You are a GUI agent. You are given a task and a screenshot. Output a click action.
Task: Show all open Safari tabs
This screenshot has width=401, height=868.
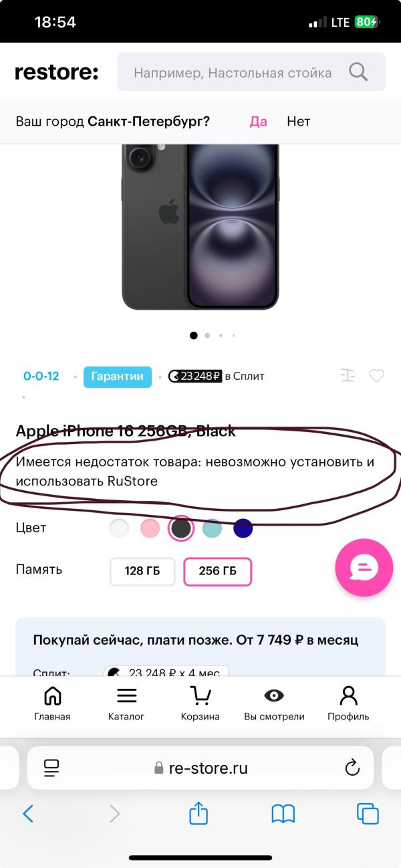coord(368,813)
